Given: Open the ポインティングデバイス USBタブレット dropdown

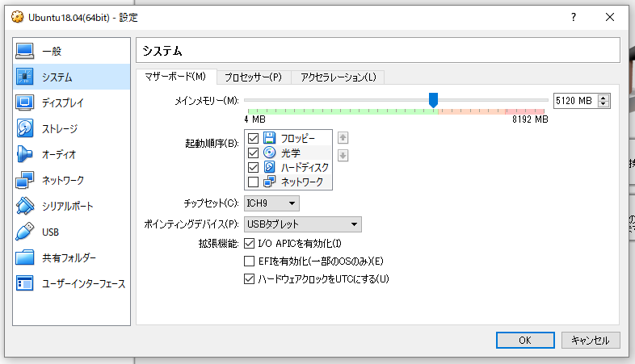Looking at the screenshot, I should click(302, 224).
